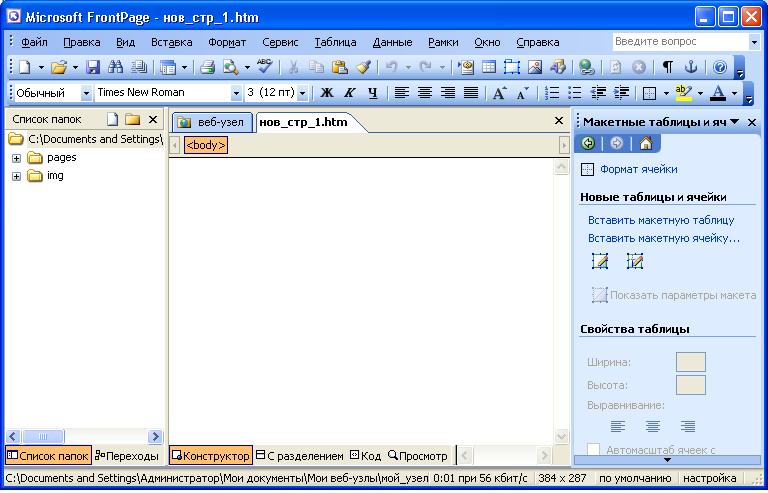Click the Insert Picture from File icon

[534, 67]
